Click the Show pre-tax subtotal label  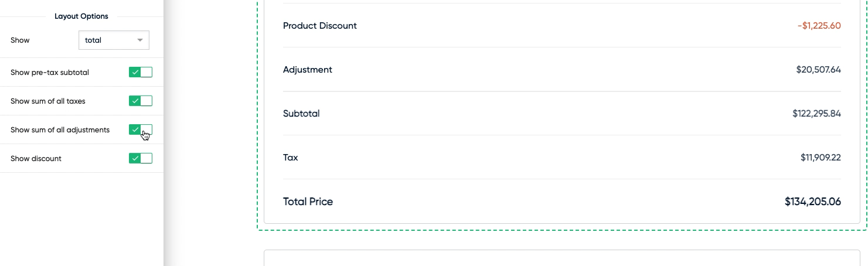[x=50, y=73]
